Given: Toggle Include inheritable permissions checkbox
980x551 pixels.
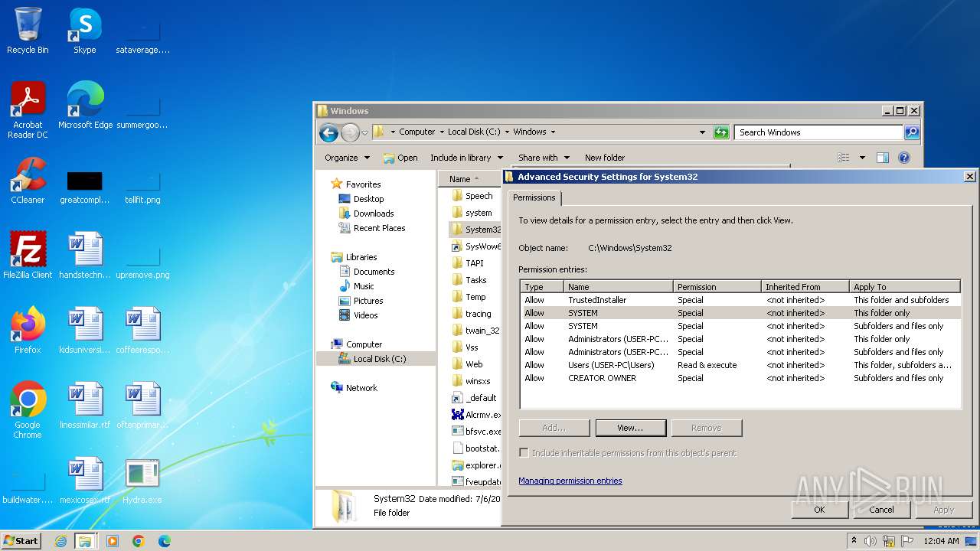Looking at the screenshot, I should (524, 453).
